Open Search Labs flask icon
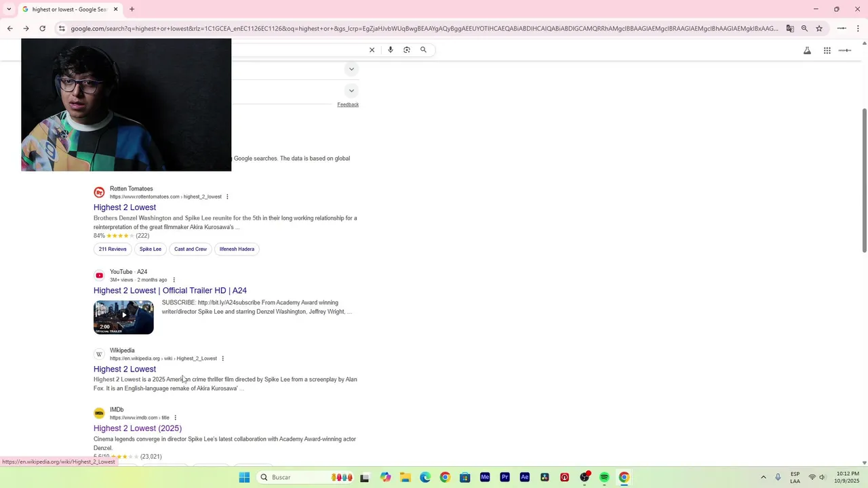868x488 pixels. tap(807, 50)
